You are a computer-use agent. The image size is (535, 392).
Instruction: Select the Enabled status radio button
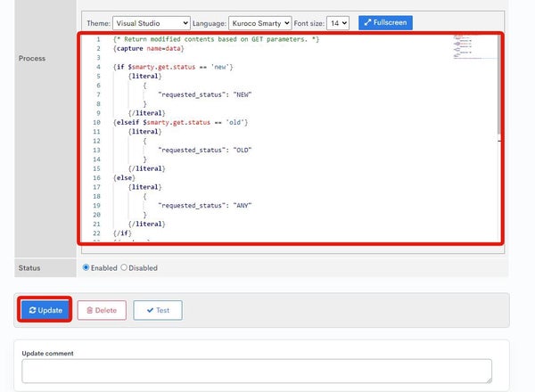[x=86, y=267]
